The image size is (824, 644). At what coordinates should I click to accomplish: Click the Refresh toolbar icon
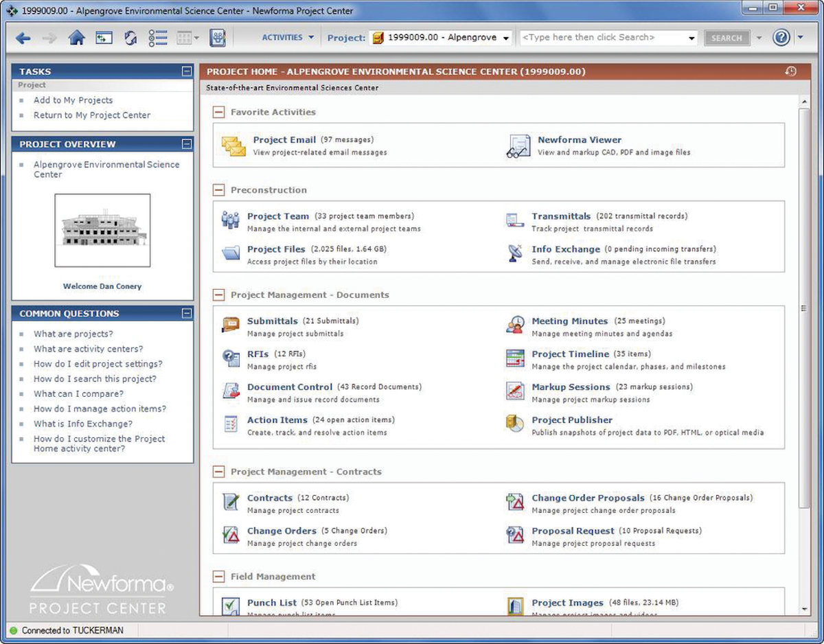click(130, 38)
